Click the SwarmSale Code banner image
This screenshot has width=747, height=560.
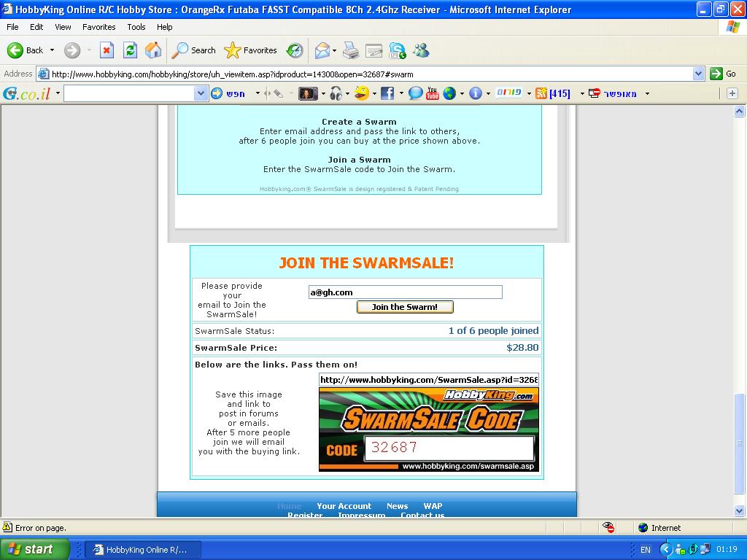click(429, 429)
